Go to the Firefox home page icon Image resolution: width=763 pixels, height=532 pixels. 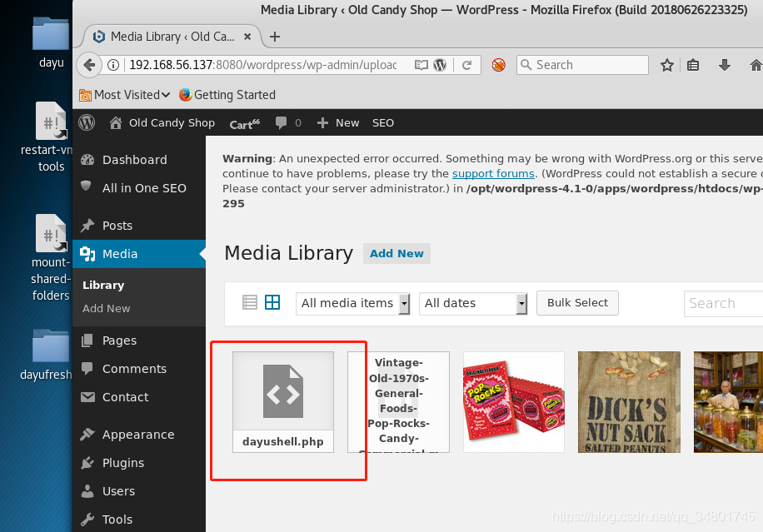click(x=756, y=65)
